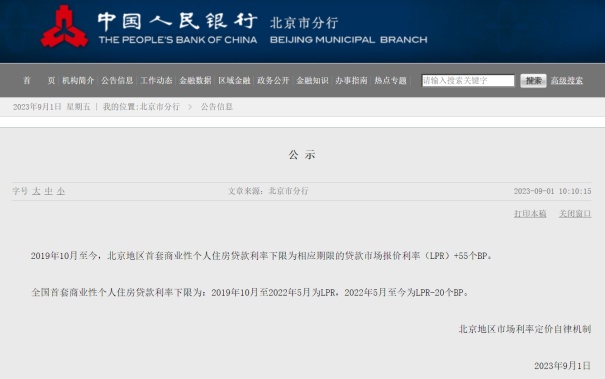Open the 高级搜索 advanced search link
605x379 pixels.
coord(567,81)
